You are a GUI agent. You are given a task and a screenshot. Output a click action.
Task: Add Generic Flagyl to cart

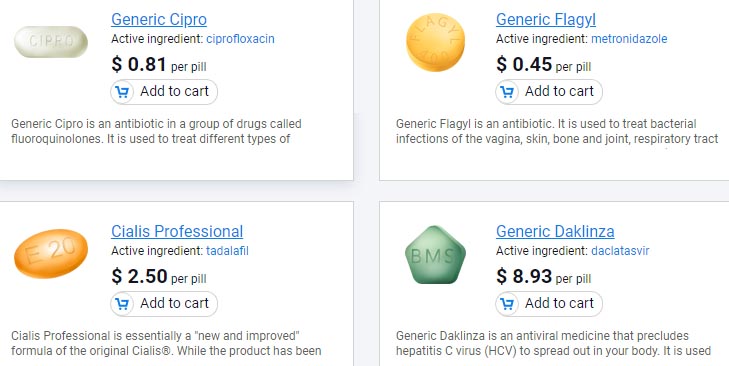[x=549, y=92]
